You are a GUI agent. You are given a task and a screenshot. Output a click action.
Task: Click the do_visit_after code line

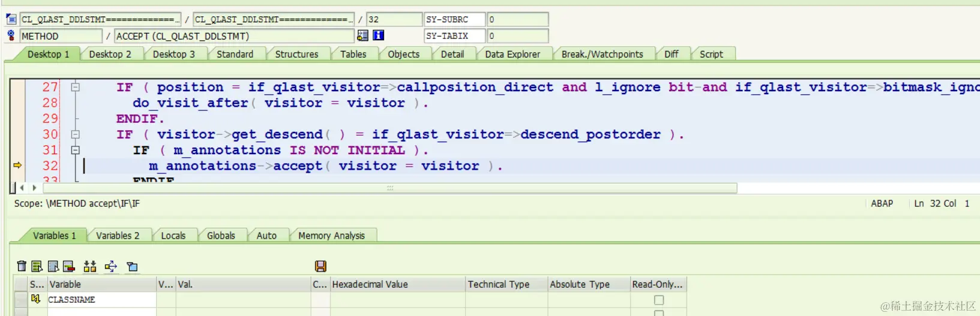pos(281,103)
